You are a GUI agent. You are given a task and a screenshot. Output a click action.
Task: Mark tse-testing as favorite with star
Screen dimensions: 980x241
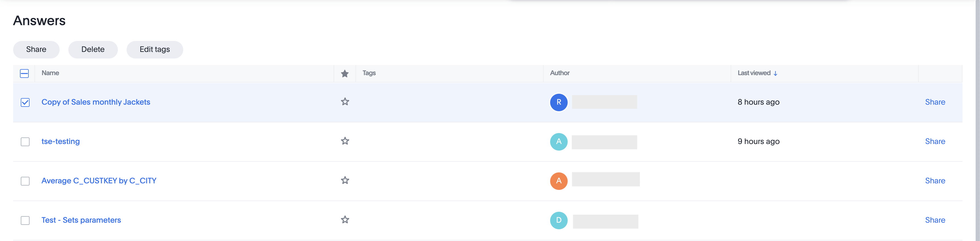[x=345, y=141]
